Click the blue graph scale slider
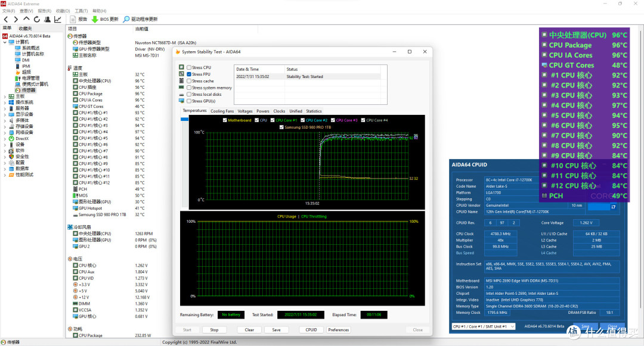 click(184, 119)
